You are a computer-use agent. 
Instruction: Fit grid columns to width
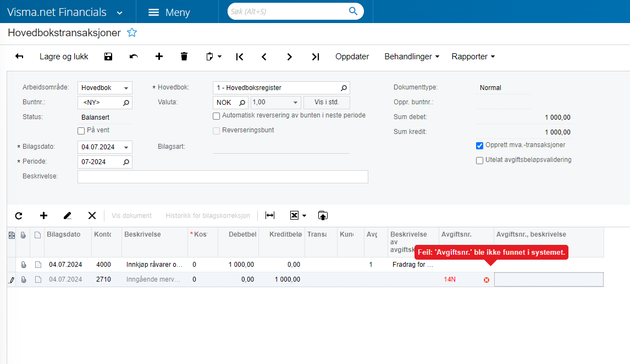(270, 216)
